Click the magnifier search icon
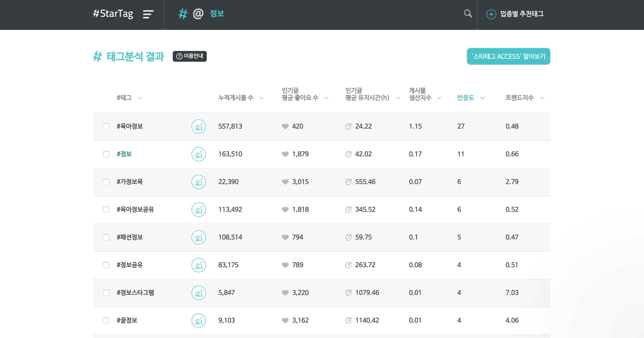Viewport: 644px width, 338px height. (468, 13)
